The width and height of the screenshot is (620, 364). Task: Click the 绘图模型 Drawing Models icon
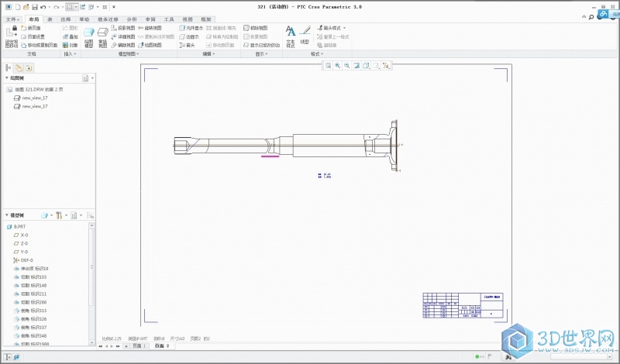click(x=89, y=37)
